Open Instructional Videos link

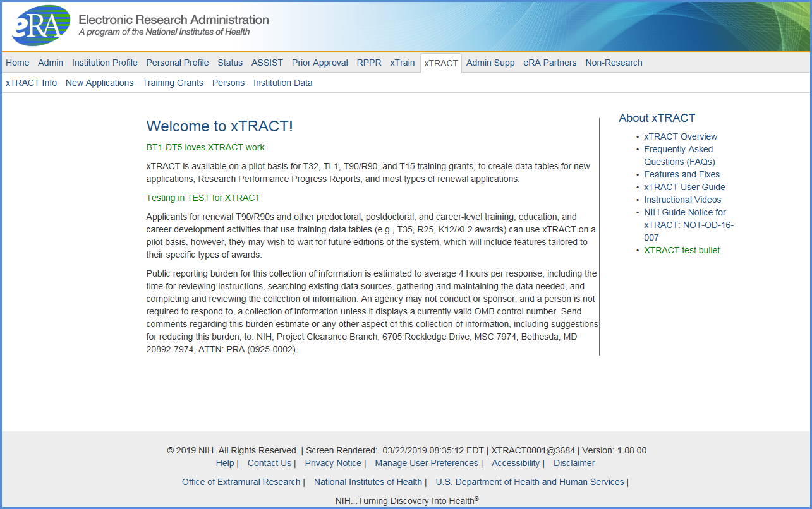click(682, 200)
